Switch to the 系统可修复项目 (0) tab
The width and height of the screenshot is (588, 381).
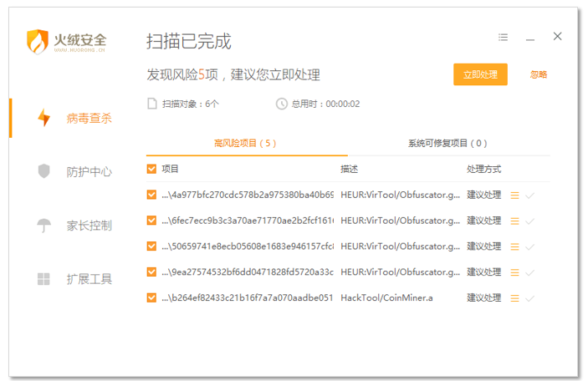[x=447, y=144]
